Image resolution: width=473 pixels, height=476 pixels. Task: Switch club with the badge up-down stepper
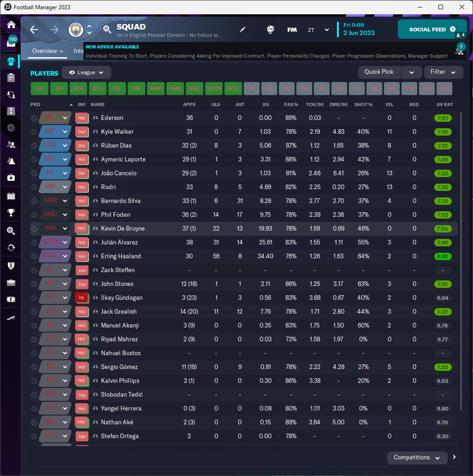click(89, 30)
